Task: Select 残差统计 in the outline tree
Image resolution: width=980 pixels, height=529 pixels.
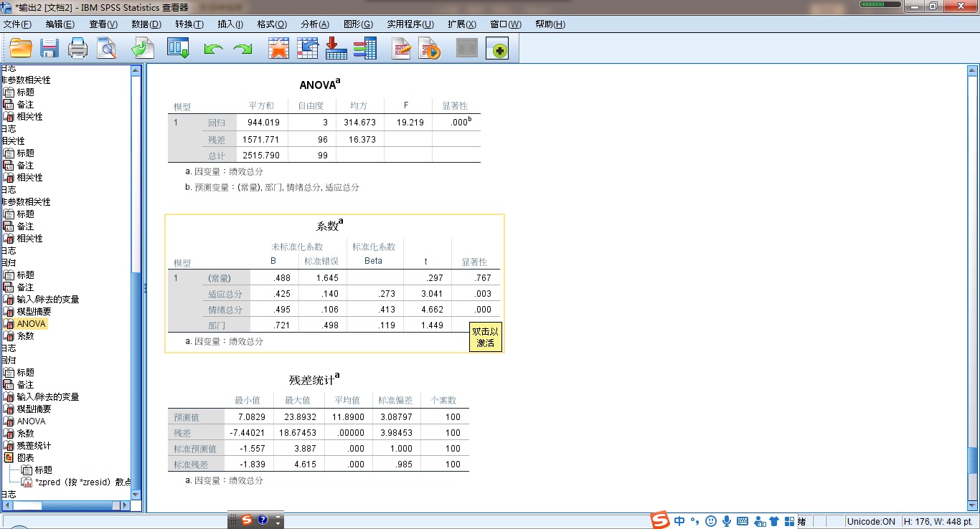Action: (x=34, y=446)
